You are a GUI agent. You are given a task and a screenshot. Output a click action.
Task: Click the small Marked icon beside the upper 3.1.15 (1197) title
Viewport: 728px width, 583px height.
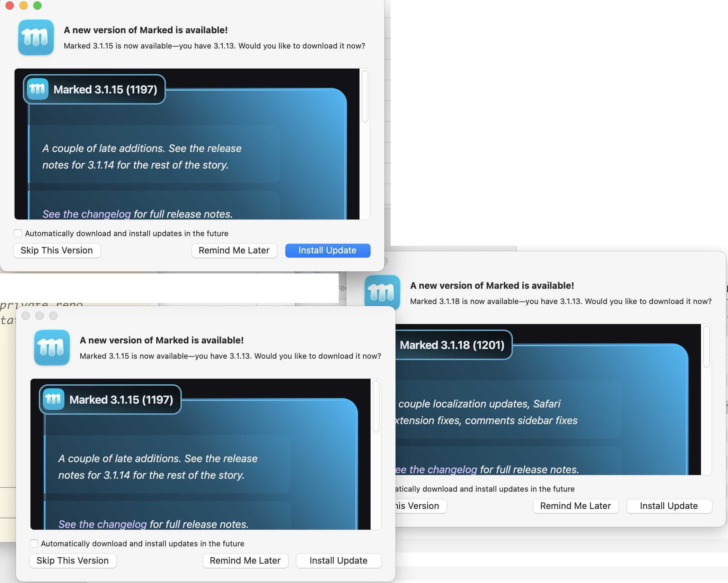(37, 89)
